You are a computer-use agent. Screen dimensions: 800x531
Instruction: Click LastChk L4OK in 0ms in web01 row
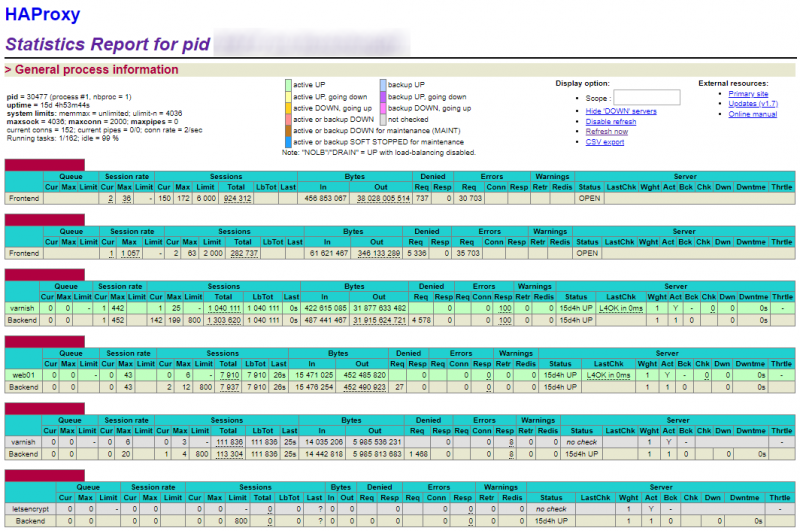608,375
